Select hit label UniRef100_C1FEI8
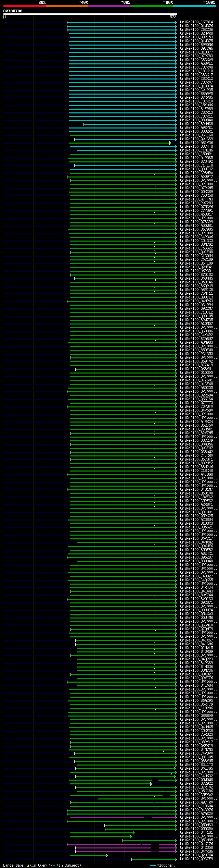 [196, 166]
